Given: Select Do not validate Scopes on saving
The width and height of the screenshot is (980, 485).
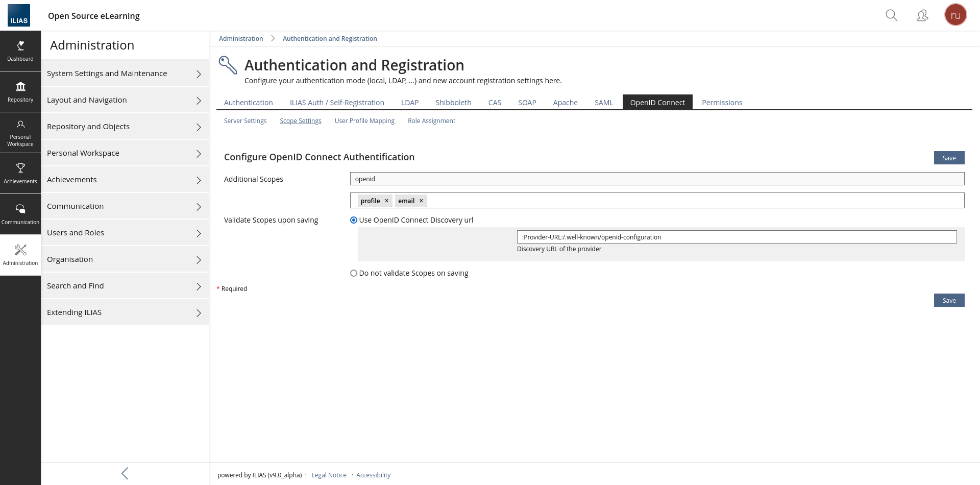Looking at the screenshot, I should 354,273.
